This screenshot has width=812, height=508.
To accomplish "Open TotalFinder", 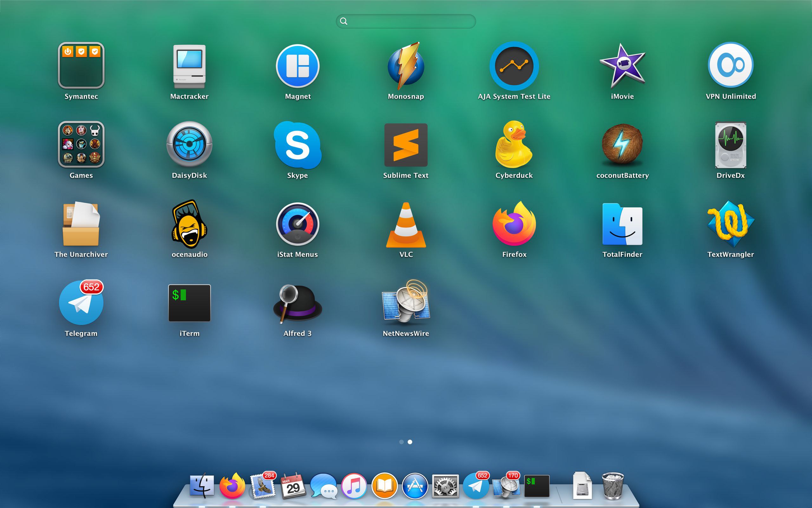I will click(x=622, y=224).
